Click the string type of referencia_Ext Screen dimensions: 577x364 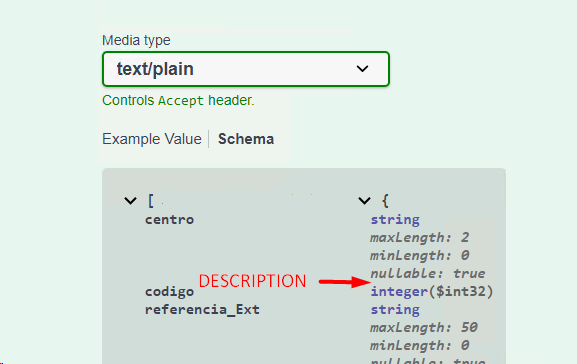click(395, 310)
